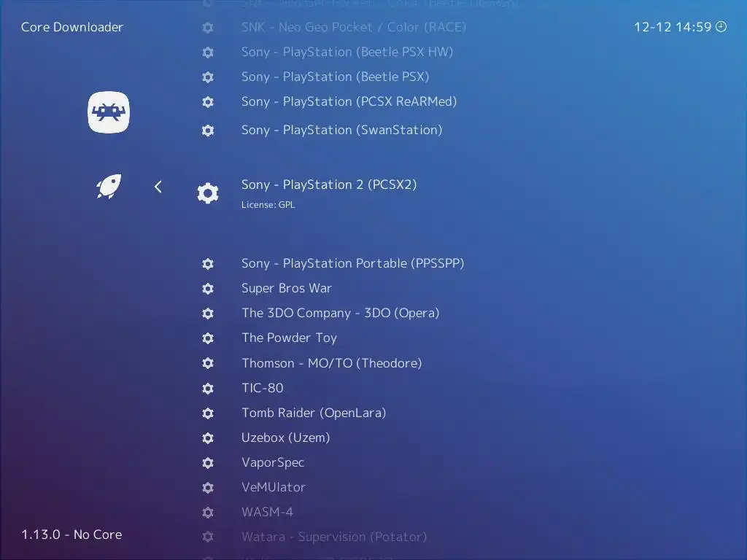Select Watara - Supervision (Potator) core

coord(334,537)
